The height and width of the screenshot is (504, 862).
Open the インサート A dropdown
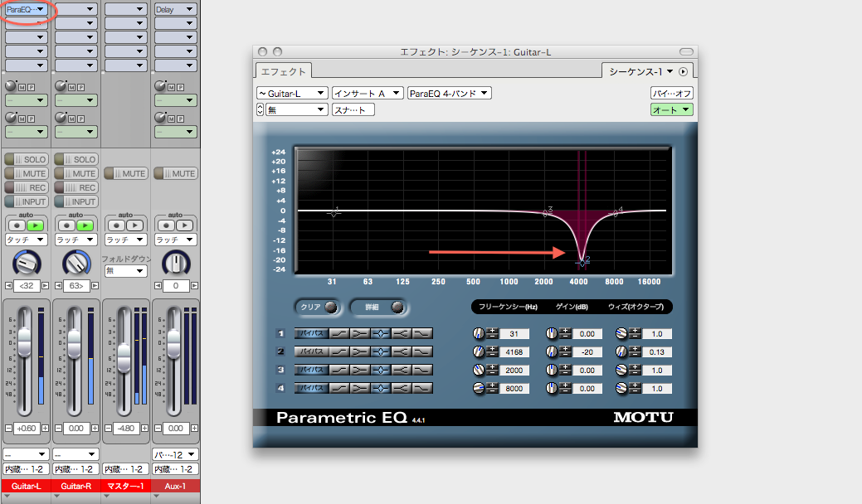368,94
